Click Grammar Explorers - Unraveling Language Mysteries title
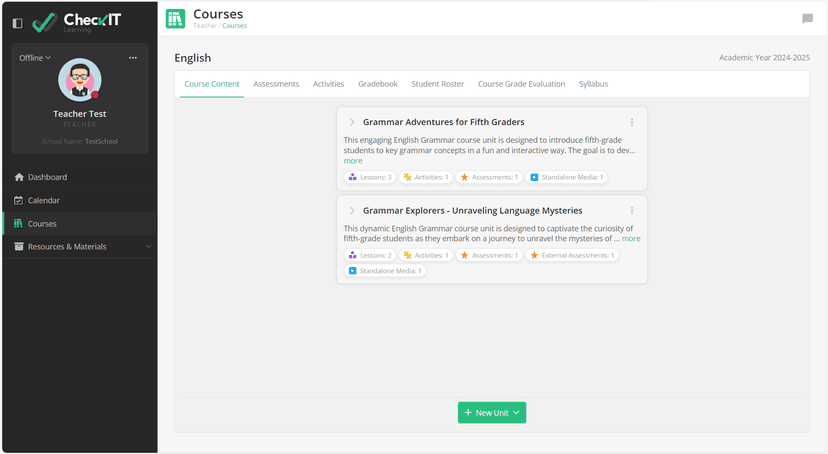 473,211
